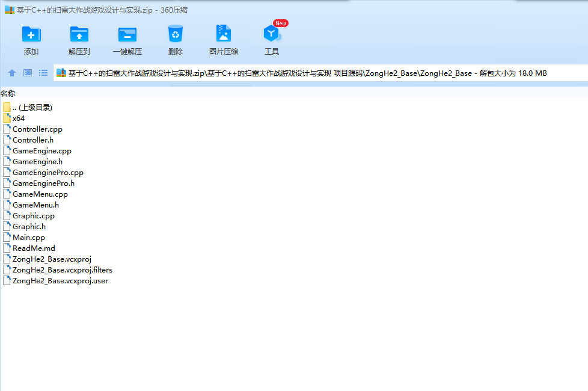
Task: Go up one level with up arrow
Action: (x=12, y=73)
